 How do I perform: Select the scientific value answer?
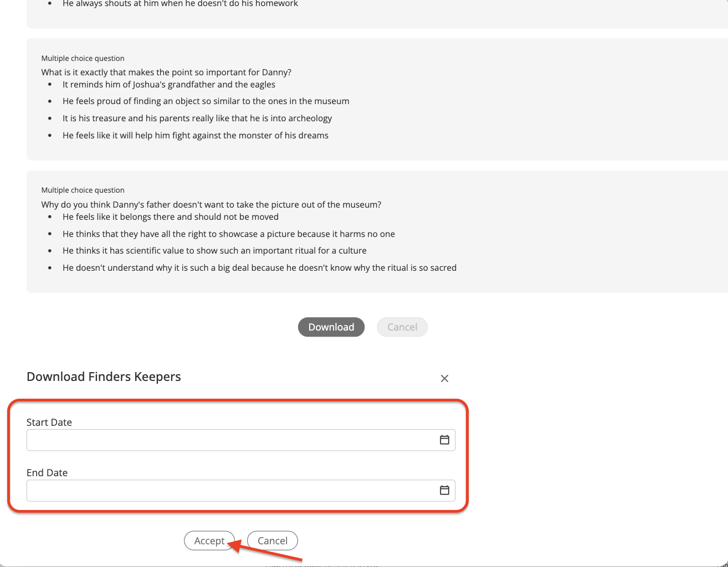coord(214,251)
